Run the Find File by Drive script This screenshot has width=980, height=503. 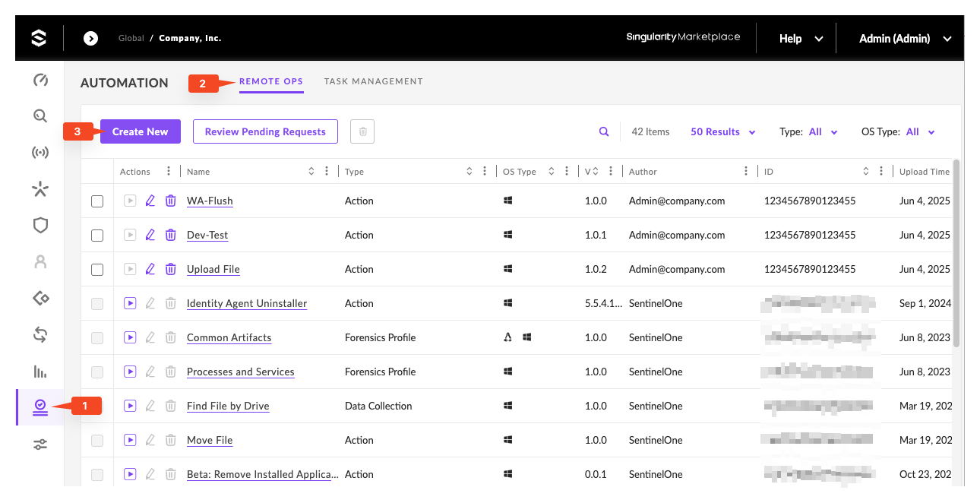[130, 406]
